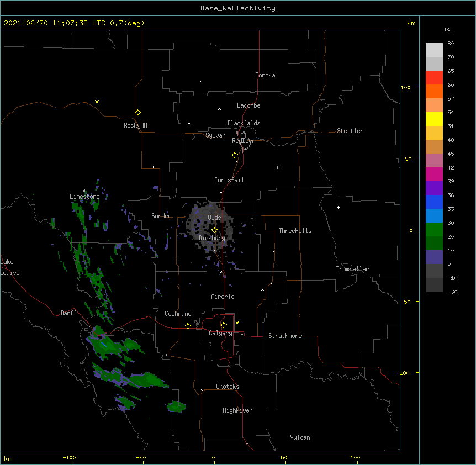This screenshot has height=465, width=476.
Task: Click the Okotoks label
Action: 228,387
